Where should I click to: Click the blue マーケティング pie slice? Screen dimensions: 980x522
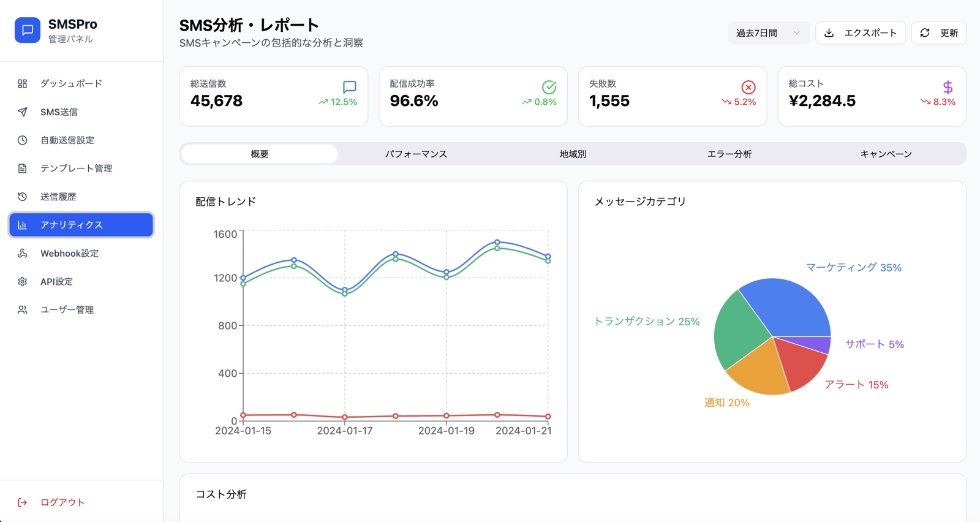790,306
